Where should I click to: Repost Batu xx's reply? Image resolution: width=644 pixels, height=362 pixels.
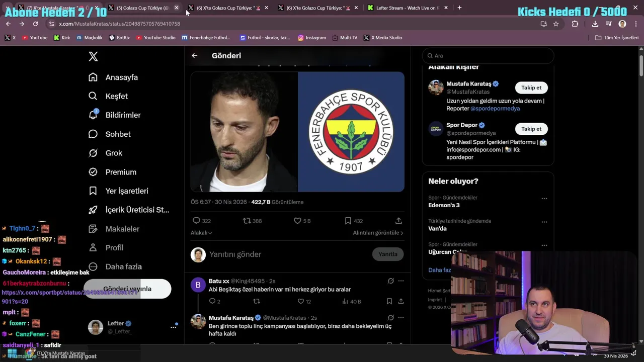tap(257, 301)
